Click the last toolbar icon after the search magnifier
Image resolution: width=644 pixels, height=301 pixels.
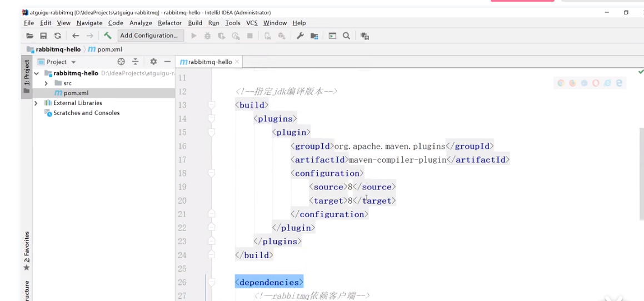[365, 36]
